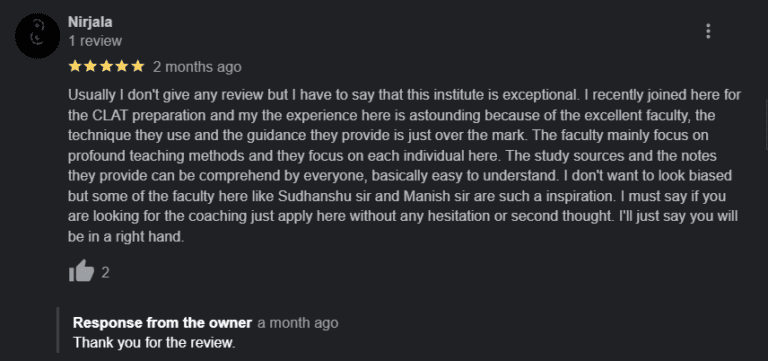
Task: Click the "Thank you for the review." reply text
Action: point(154,342)
